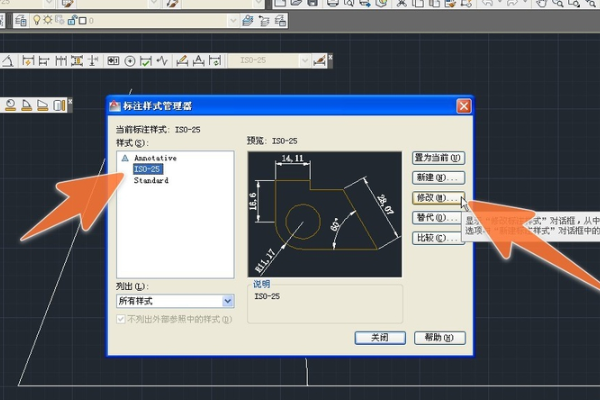The width and height of the screenshot is (600, 400).
Task: Select the Continue dimension tool
Action: click(61, 60)
